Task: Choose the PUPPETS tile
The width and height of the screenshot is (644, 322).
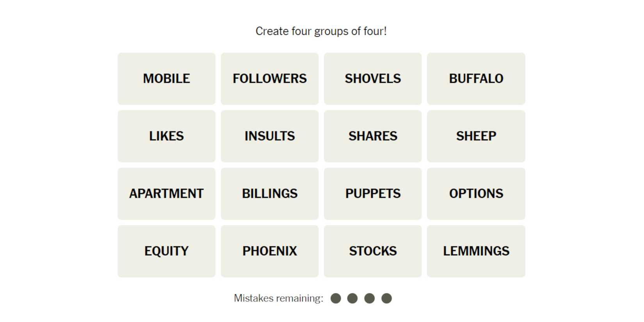Action: (373, 194)
